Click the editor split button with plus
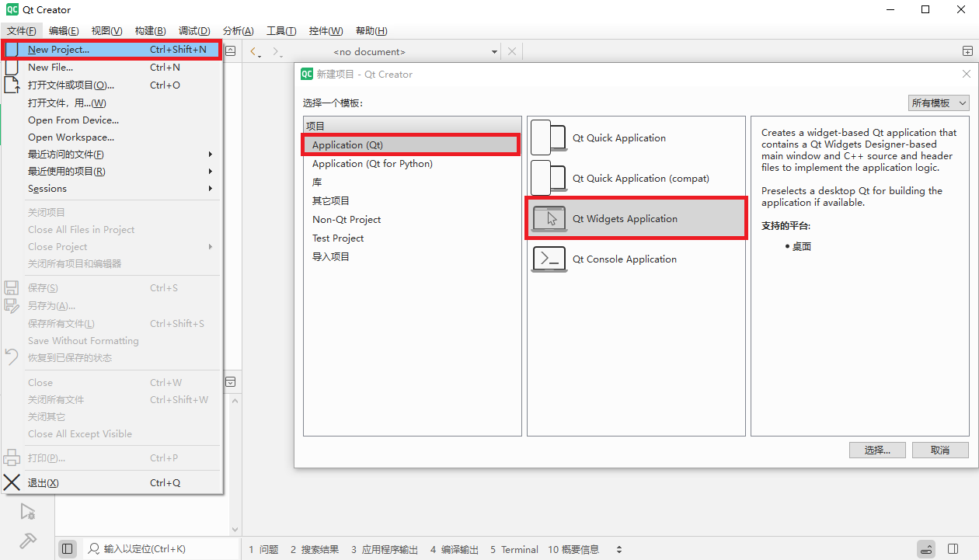 click(x=967, y=51)
